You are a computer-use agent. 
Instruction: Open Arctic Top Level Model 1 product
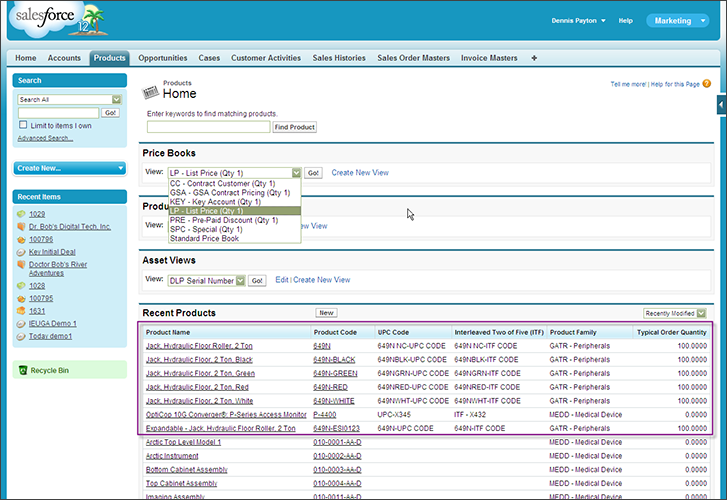[x=184, y=442]
